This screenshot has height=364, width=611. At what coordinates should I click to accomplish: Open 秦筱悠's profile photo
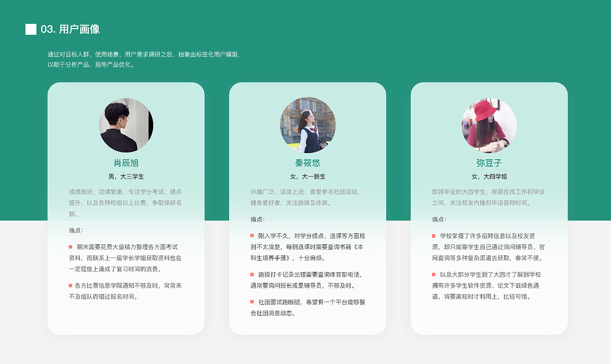(307, 125)
